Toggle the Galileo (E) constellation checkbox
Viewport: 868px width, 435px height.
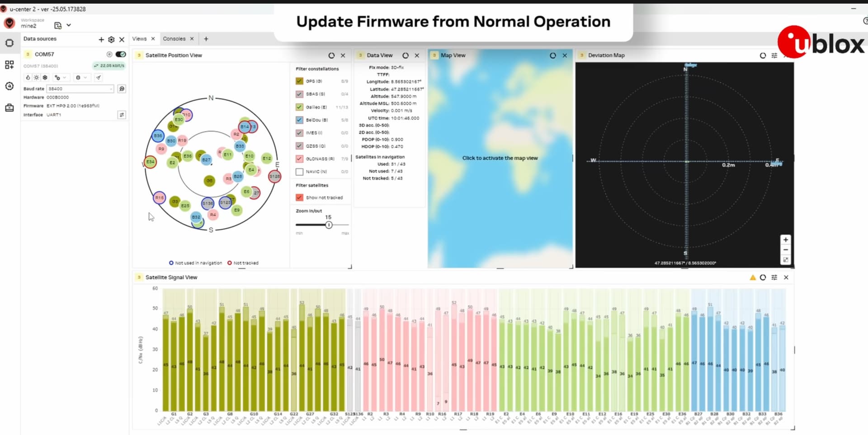click(299, 107)
